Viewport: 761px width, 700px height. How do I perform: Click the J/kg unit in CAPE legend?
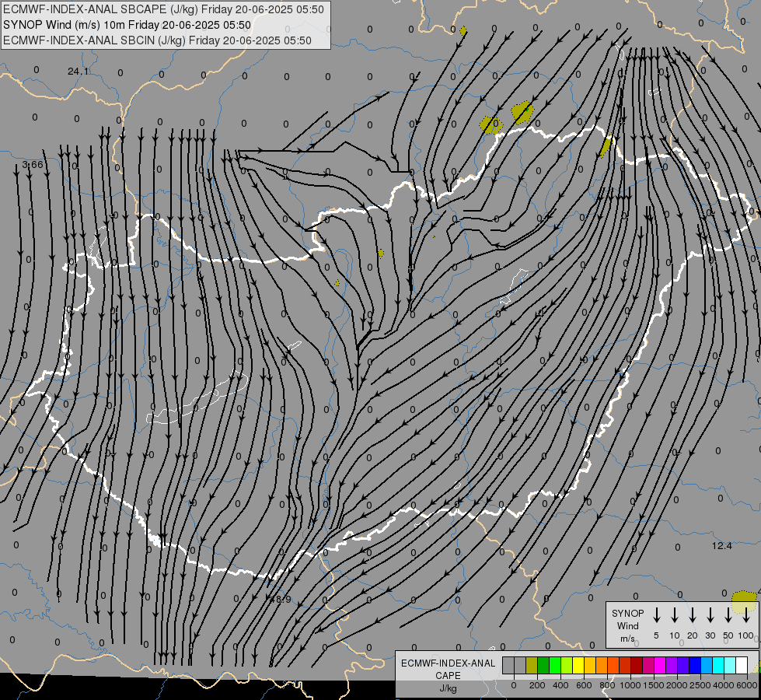448,688
